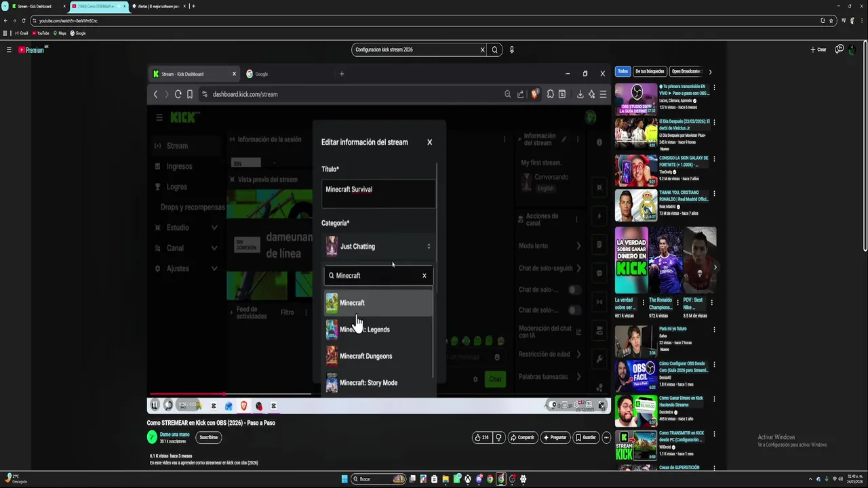Open the Windows Start menu
The image size is (868, 488).
point(344,479)
